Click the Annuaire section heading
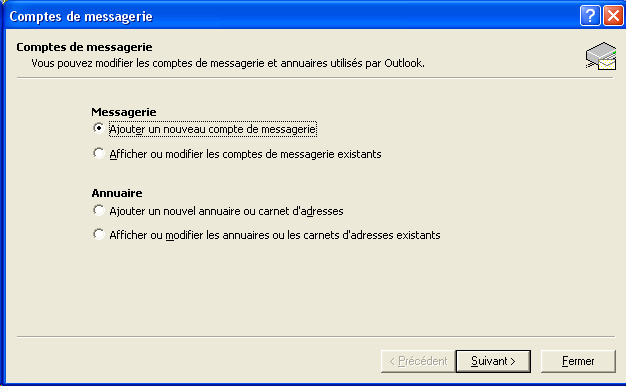Viewport: 626px width, 386px height. (x=117, y=193)
